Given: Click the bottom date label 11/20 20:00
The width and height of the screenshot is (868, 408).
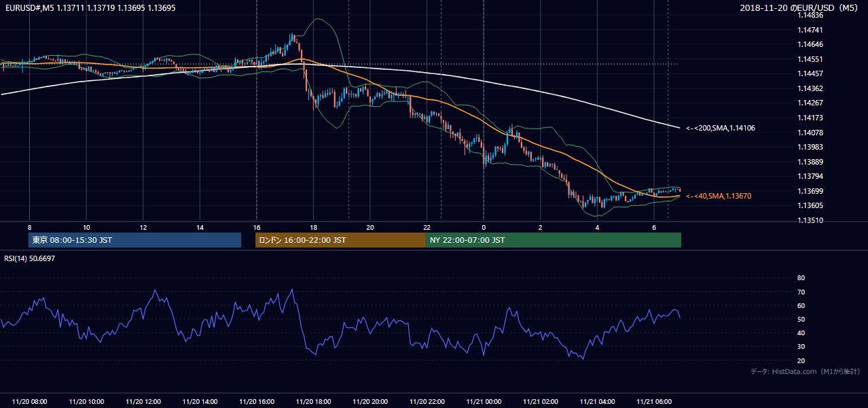Looking at the screenshot, I should [370, 402].
